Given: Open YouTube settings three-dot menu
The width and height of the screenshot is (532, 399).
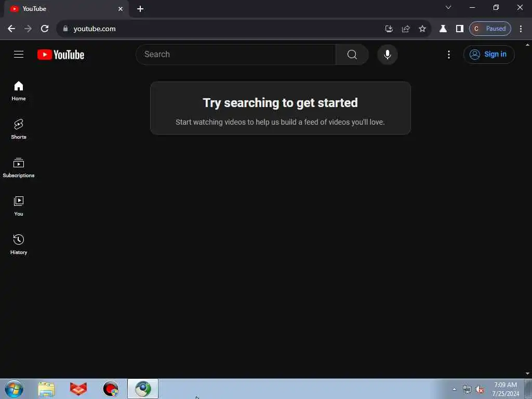Looking at the screenshot, I should [x=448, y=54].
